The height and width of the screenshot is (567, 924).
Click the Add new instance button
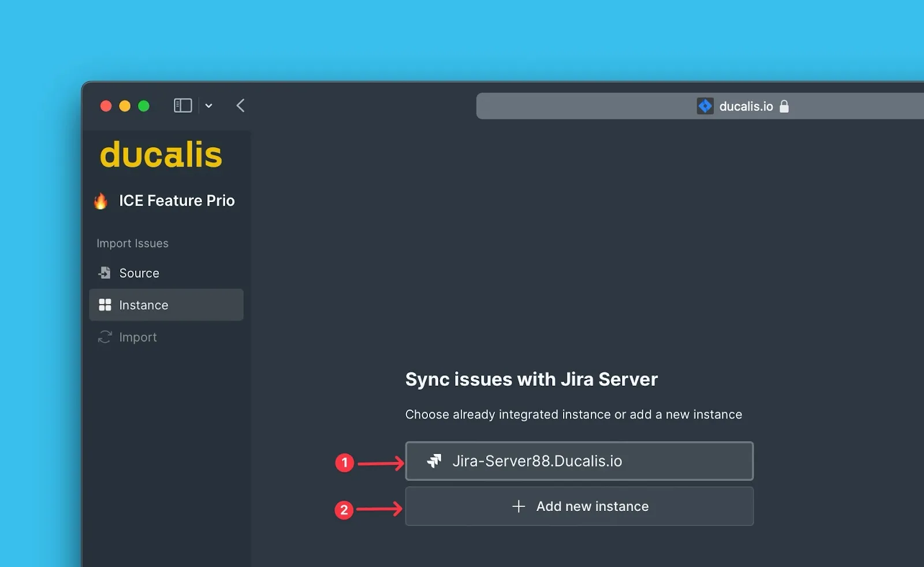click(579, 506)
